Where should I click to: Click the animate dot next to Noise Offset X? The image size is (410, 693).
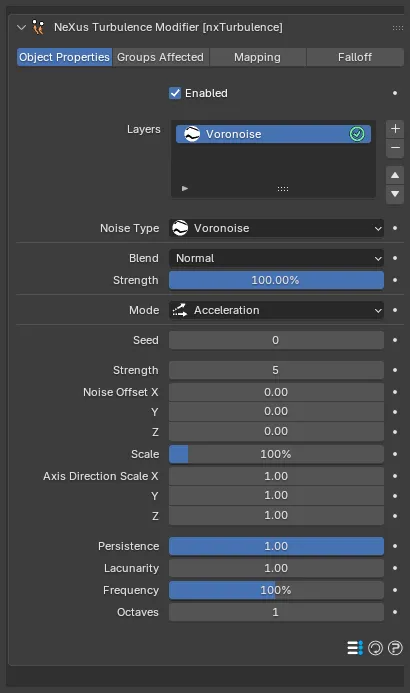(x=395, y=392)
